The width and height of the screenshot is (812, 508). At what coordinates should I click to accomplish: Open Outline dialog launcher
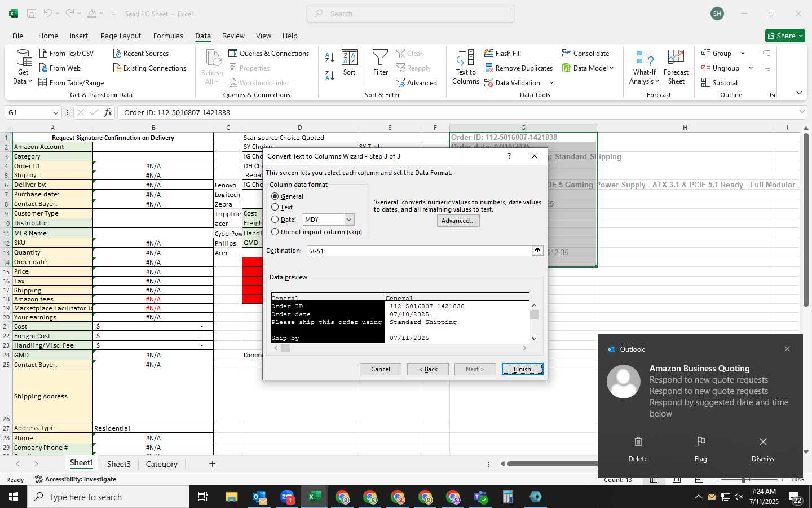click(x=773, y=95)
